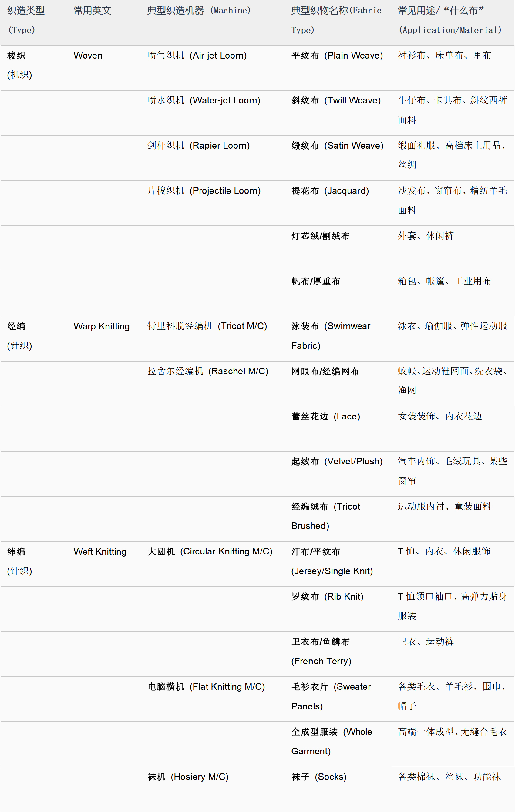Click the 典型织造机器 (Machine) header
This screenshot has height=812, width=515.
point(199,11)
